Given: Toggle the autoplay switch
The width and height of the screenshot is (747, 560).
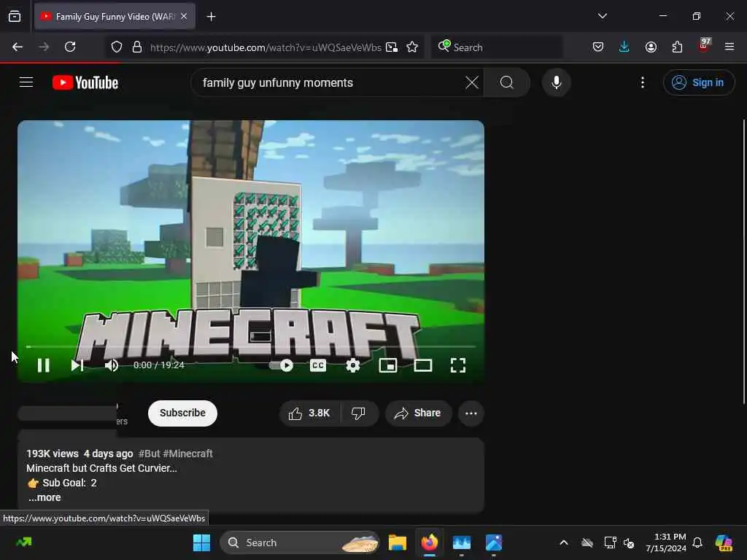Looking at the screenshot, I should click(281, 365).
